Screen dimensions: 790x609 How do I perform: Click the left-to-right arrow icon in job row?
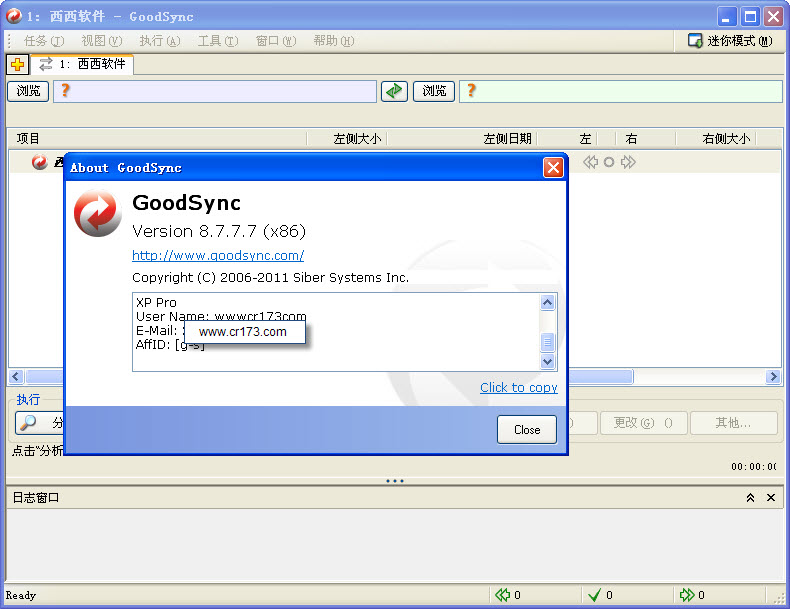tap(628, 162)
